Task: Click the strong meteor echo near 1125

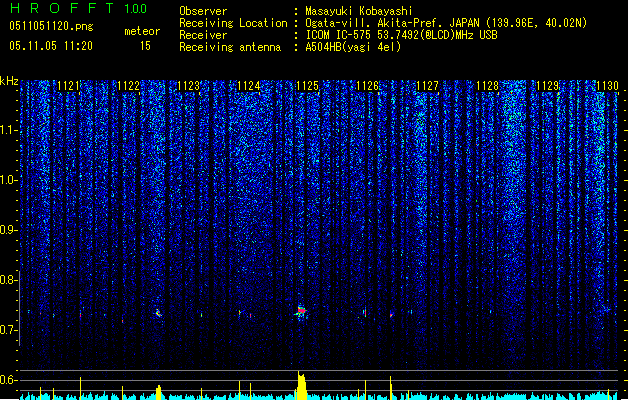Action: tap(301, 311)
